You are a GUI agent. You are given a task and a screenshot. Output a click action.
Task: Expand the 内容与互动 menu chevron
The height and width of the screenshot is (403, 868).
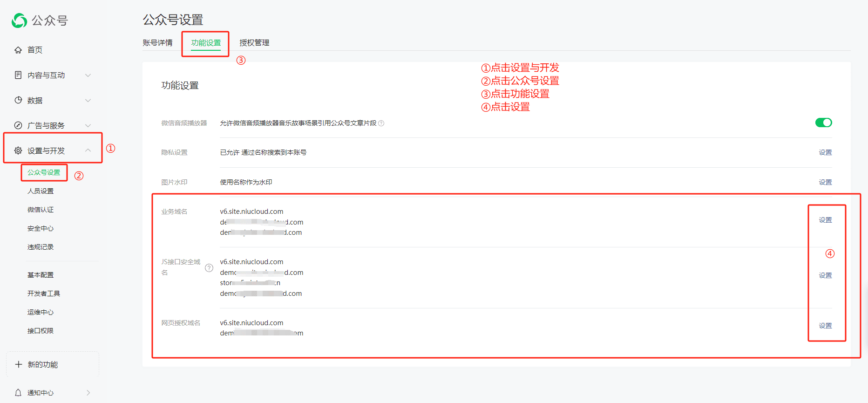pyautogui.click(x=88, y=75)
